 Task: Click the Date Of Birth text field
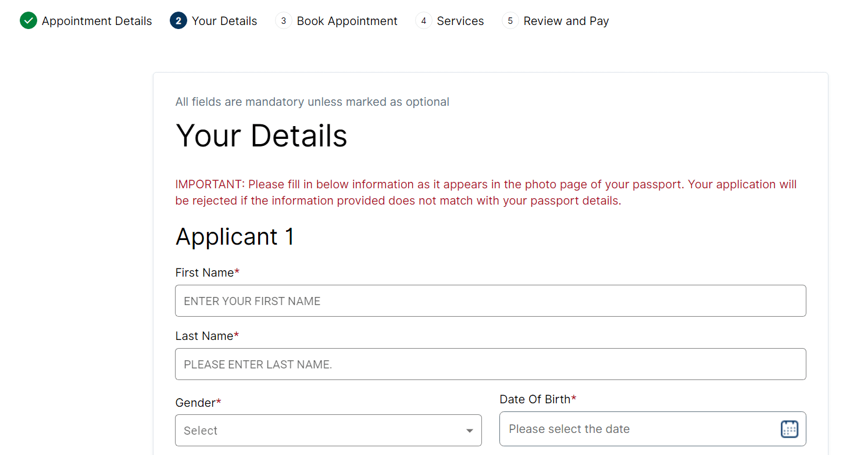(x=640, y=429)
